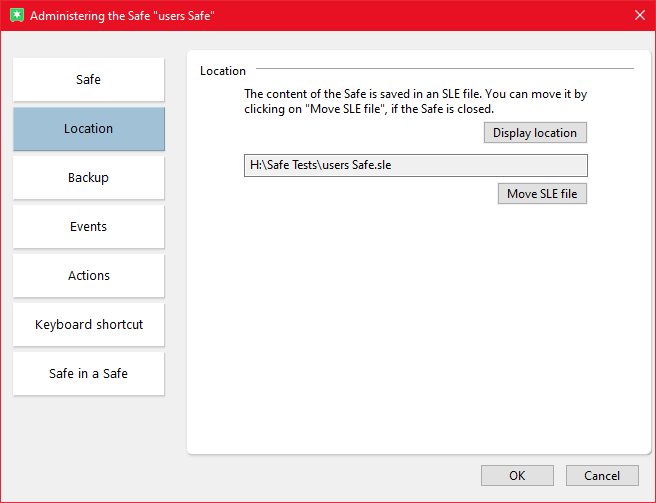
Task: Open the Safe tab in sidebar
Action: (x=88, y=80)
